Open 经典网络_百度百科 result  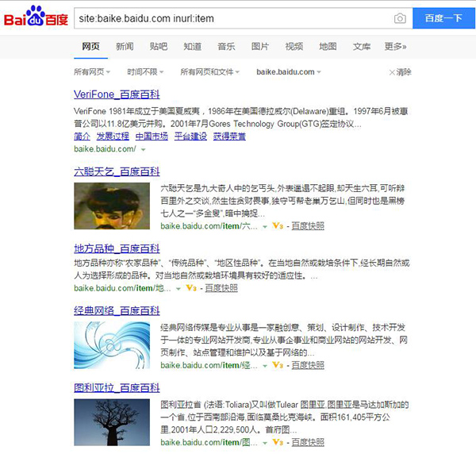[117, 310]
